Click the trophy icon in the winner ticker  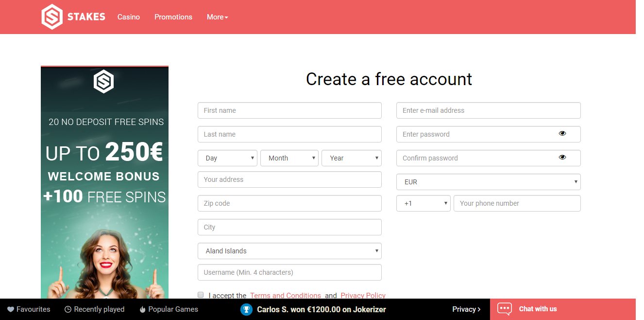point(247,309)
